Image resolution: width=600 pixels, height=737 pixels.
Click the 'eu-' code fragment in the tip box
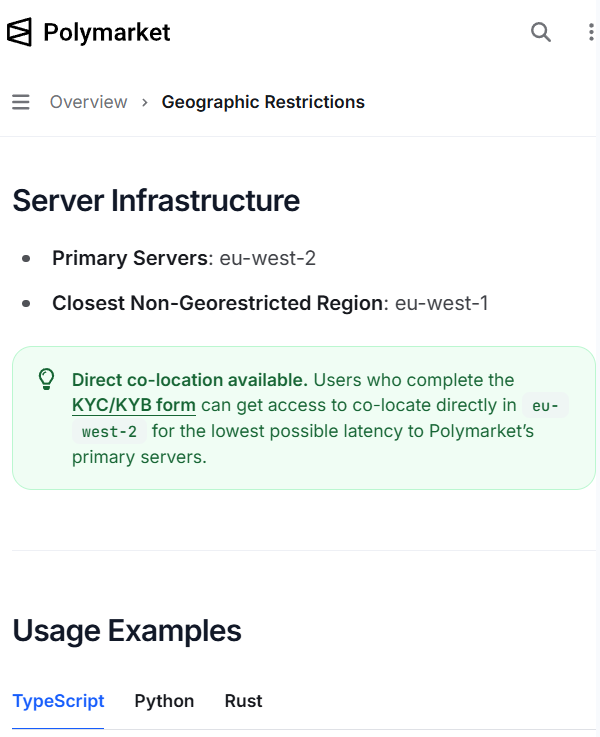pyautogui.click(x=545, y=406)
